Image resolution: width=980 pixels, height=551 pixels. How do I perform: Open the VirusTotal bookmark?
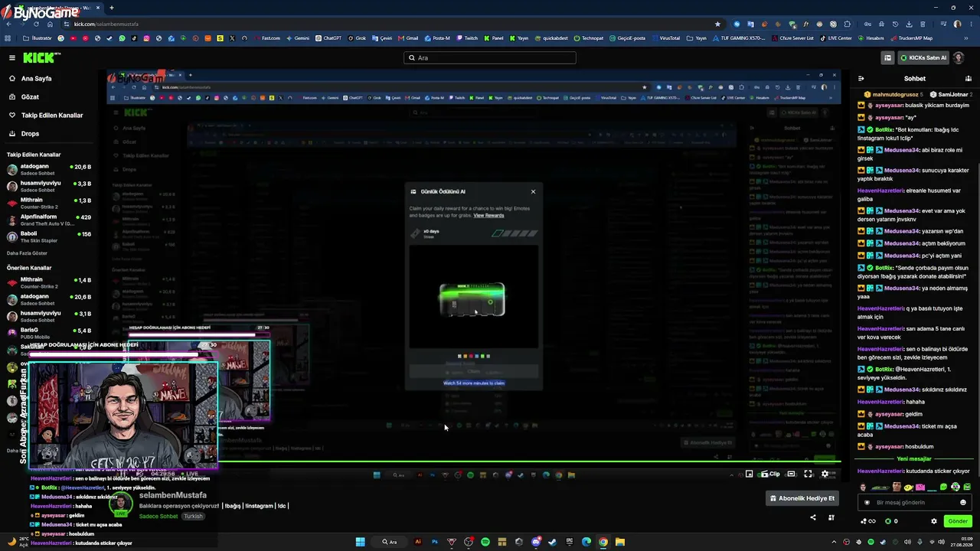pyautogui.click(x=665, y=38)
